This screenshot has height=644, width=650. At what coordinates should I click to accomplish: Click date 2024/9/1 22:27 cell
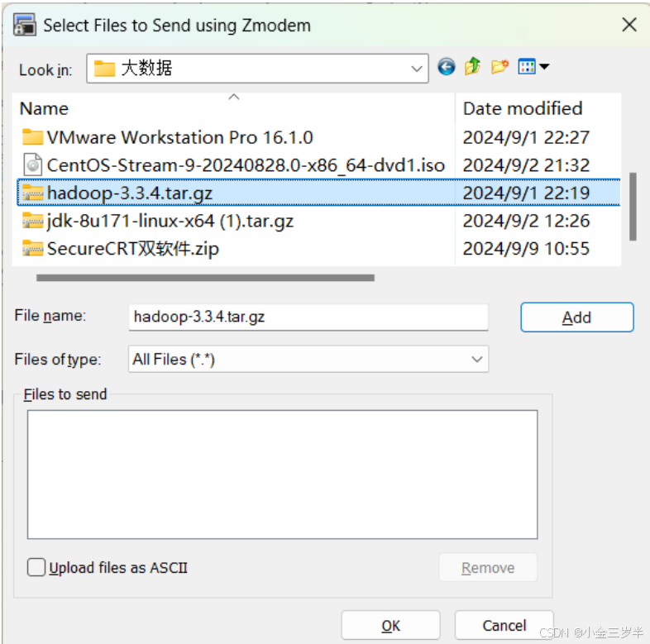point(526,137)
